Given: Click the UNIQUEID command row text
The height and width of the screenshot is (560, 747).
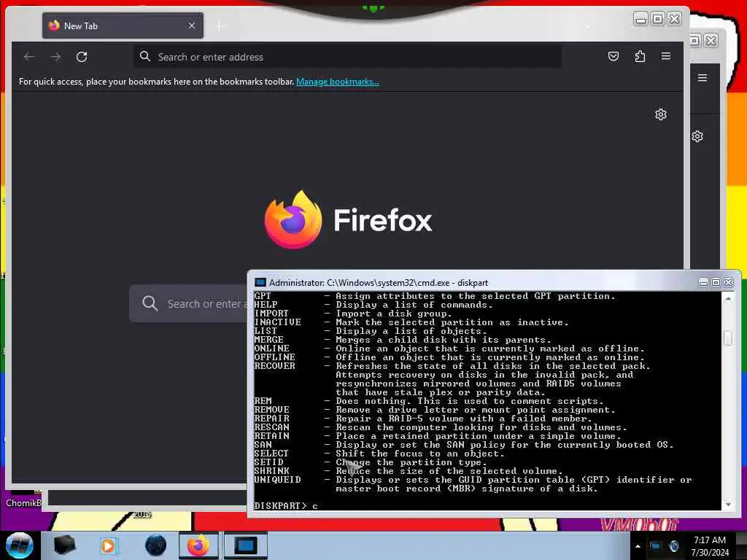Looking at the screenshot, I should [473, 480].
